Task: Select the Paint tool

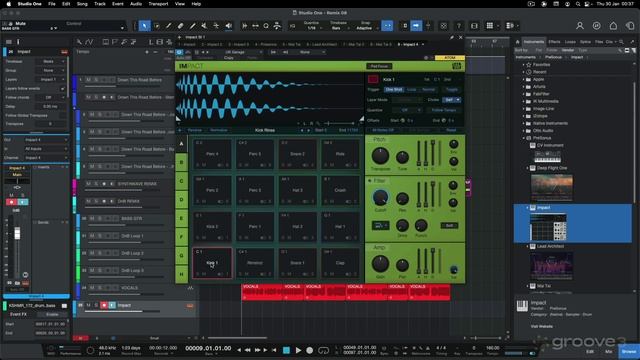Action: point(192,26)
